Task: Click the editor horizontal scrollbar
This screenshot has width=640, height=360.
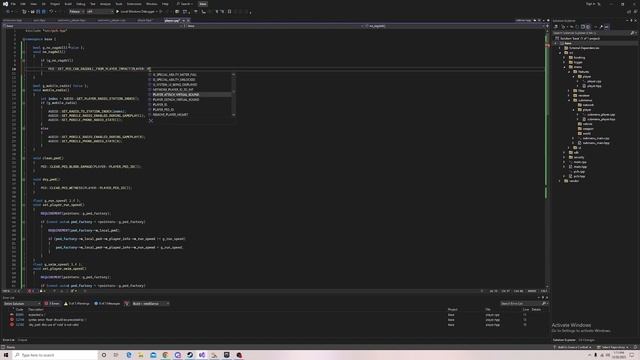Action: (x=282, y=291)
